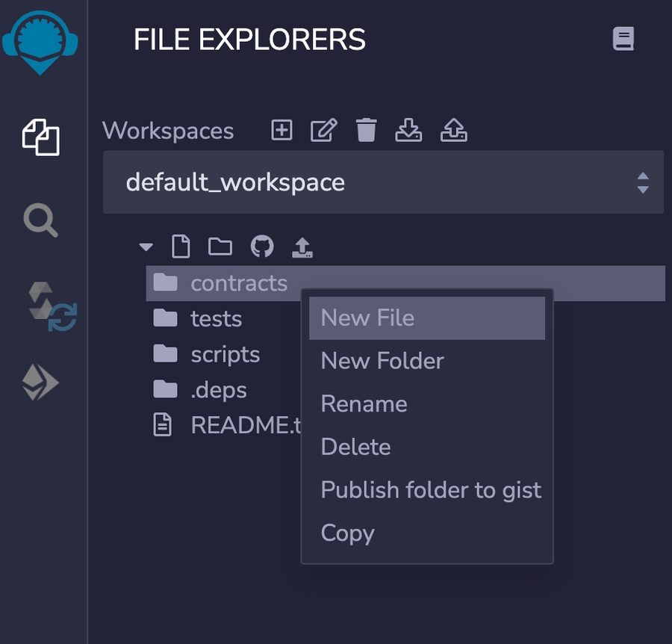This screenshot has height=644, width=672.
Task: Rename the workspace using the pencil icon
Action: tap(322, 129)
